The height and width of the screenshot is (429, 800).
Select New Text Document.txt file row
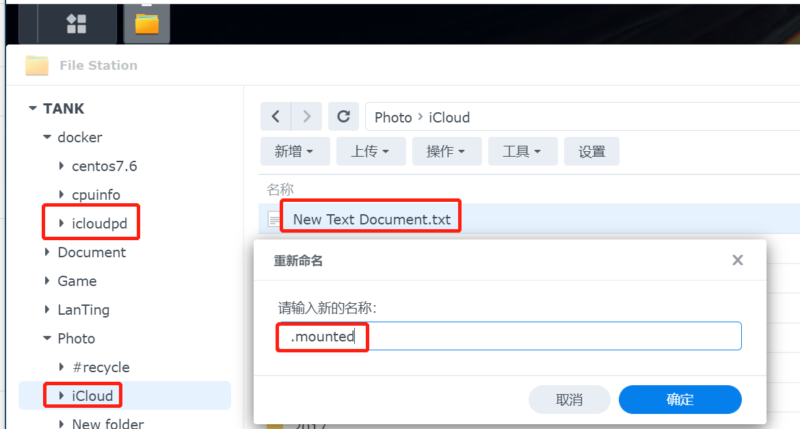point(529,219)
